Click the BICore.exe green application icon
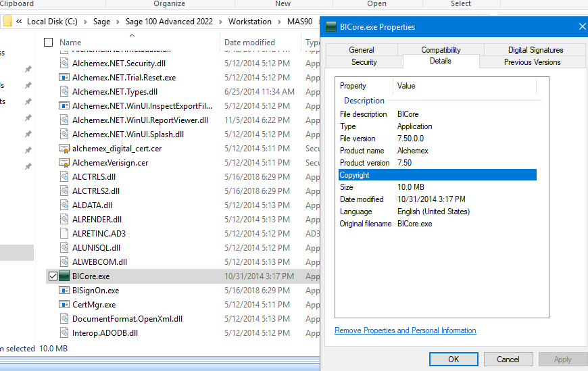Viewport: 588px width, 371px height. pos(64,276)
